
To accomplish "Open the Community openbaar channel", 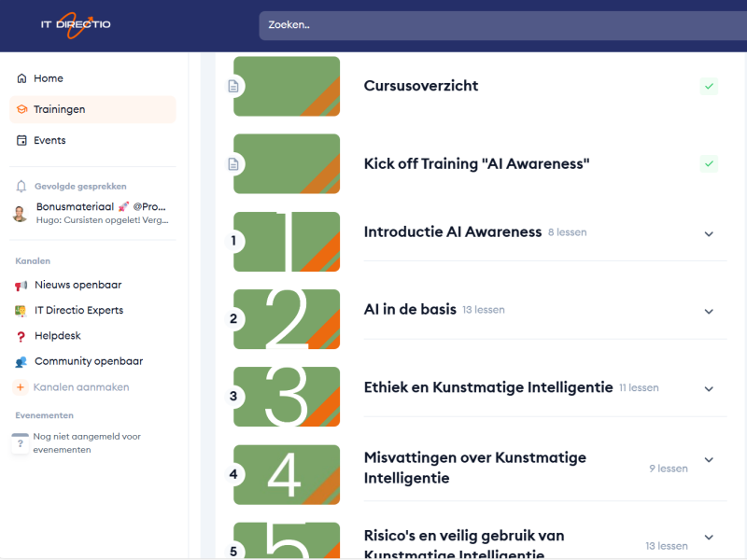I will (88, 361).
